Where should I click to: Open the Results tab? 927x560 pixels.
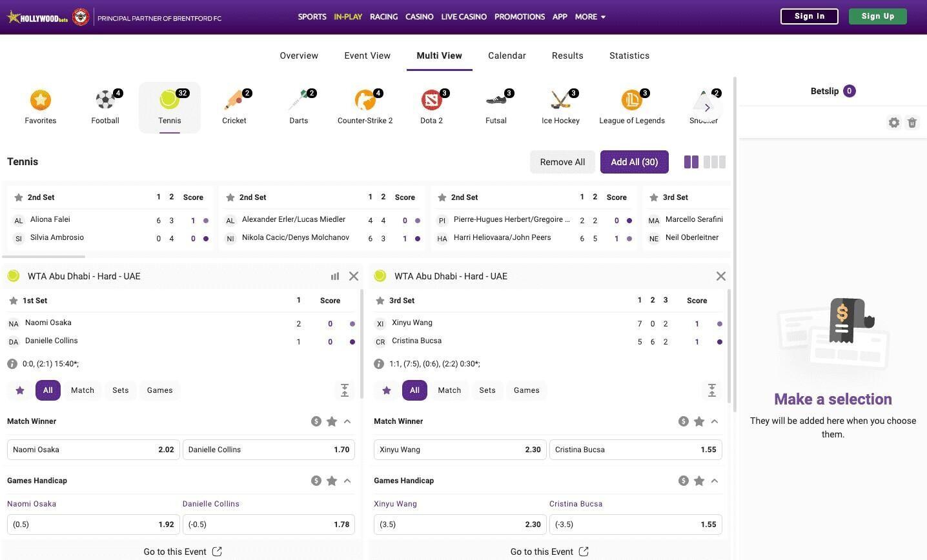coord(567,55)
